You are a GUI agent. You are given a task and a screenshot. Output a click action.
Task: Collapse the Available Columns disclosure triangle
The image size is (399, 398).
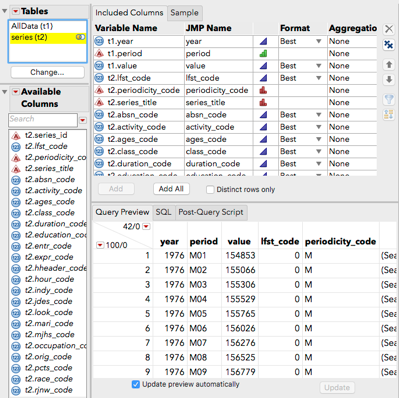click(x=5, y=92)
